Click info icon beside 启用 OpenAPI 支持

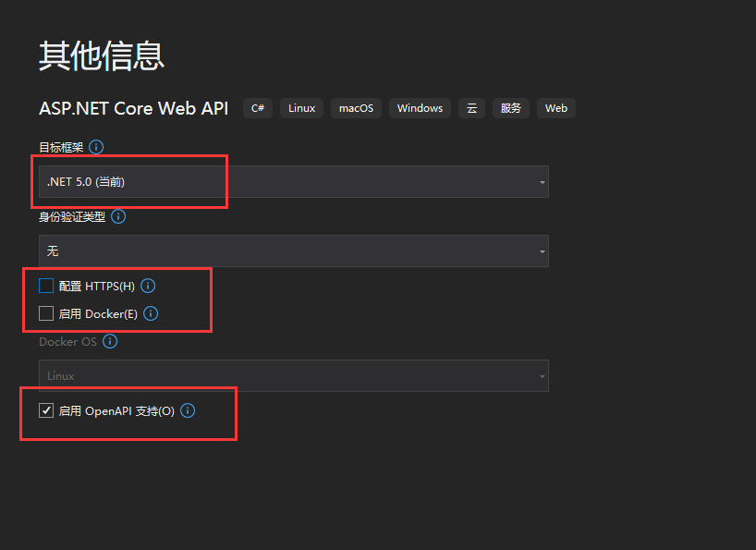188,410
